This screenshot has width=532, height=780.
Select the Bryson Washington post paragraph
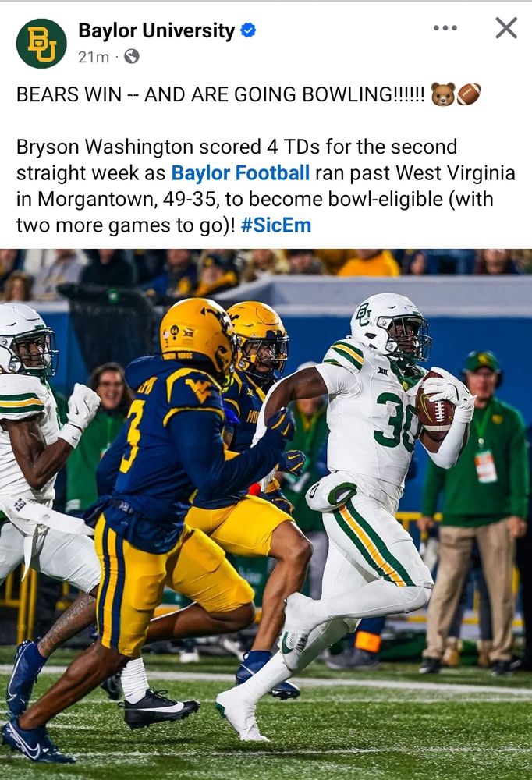266,186
